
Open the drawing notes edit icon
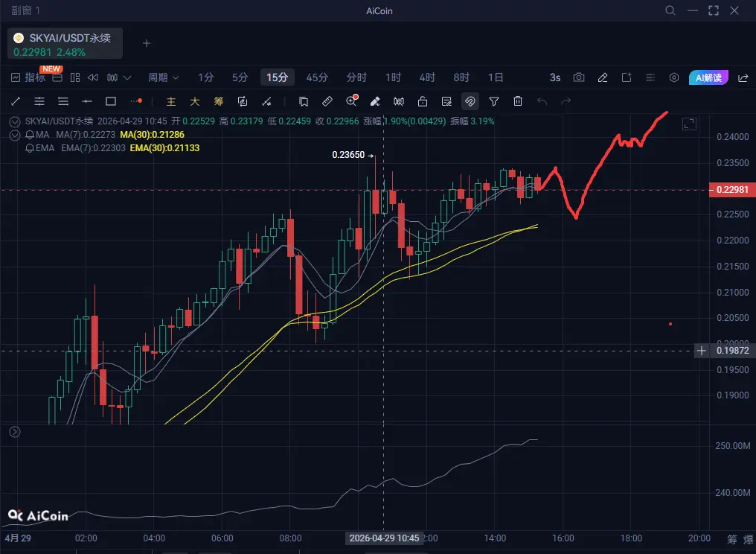[446, 101]
